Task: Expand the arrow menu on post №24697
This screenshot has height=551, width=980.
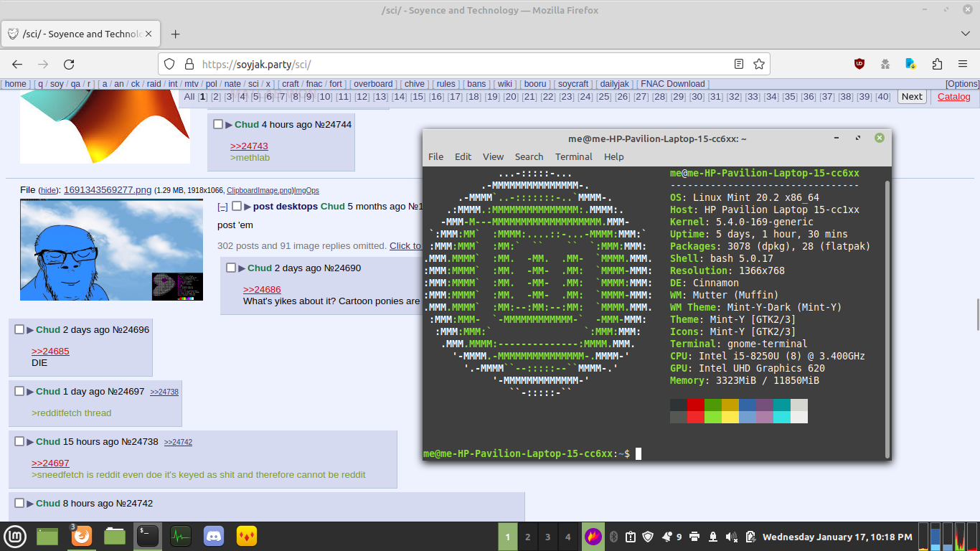Action: [31, 391]
